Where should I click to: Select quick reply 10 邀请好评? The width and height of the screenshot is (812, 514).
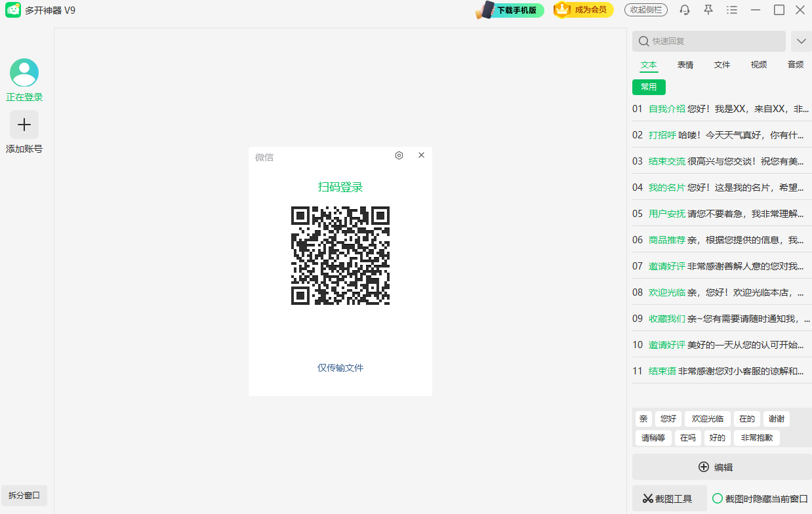(x=722, y=345)
